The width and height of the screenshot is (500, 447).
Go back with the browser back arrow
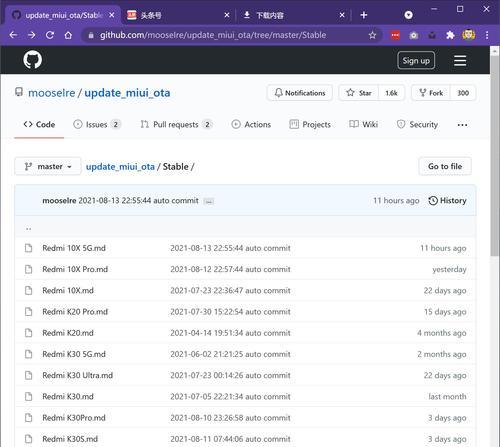[13, 35]
